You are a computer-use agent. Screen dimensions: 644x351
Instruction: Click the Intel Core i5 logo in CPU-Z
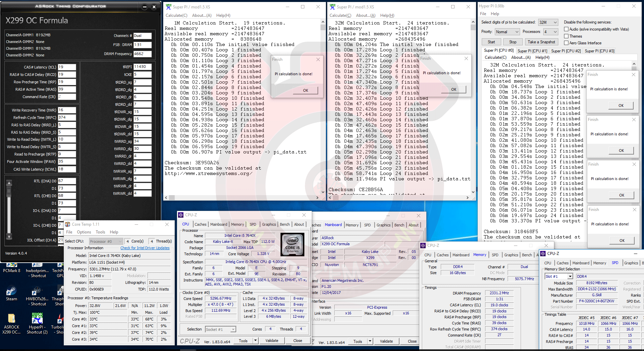[x=292, y=245]
